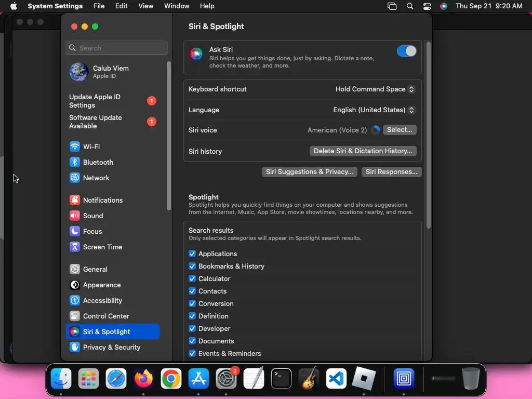
Task: Open Siri Responses button
Action: (391, 171)
